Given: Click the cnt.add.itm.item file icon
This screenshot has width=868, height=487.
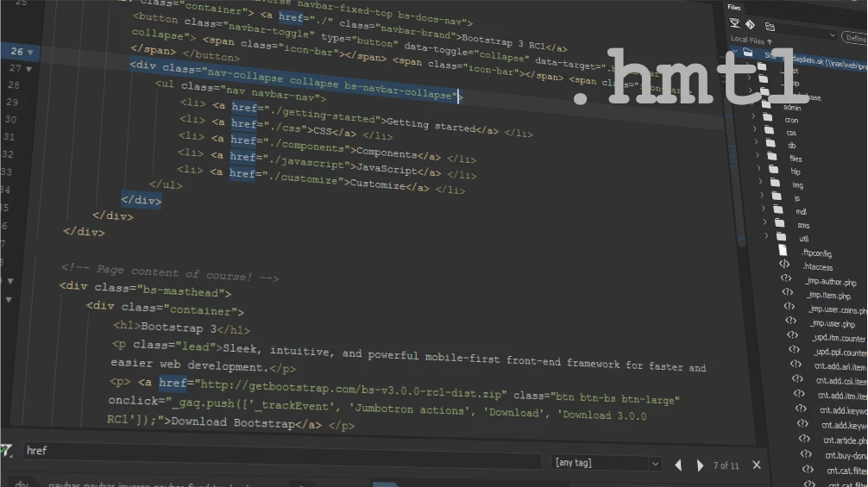Looking at the screenshot, I should [x=799, y=394].
